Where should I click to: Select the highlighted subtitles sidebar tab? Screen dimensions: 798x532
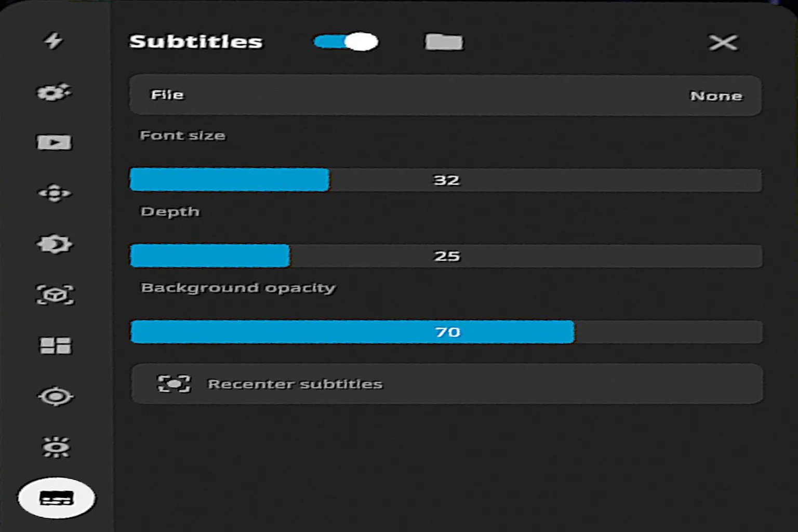57,498
